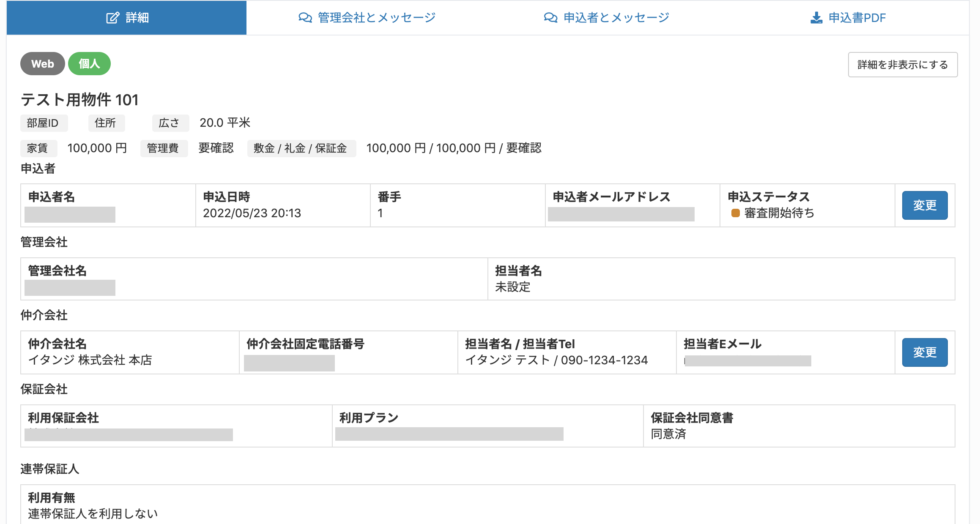
Task: Click the 申込者 section heading
Action: pyautogui.click(x=38, y=169)
